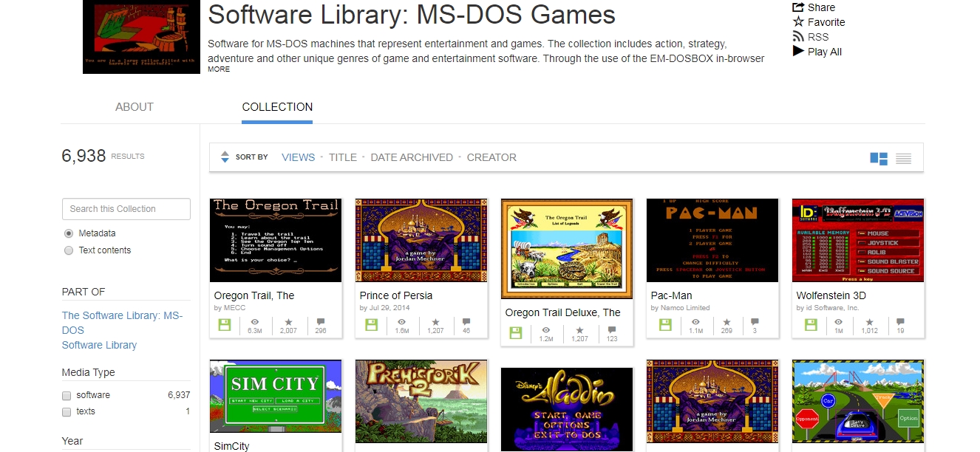Click the Favorite star icon

pos(798,22)
